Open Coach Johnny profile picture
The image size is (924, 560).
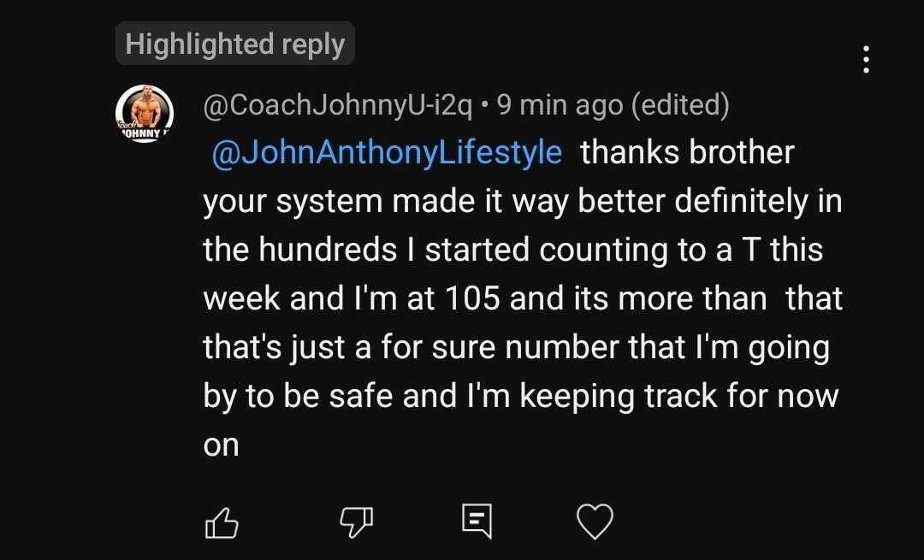pyautogui.click(x=145, y=114)
